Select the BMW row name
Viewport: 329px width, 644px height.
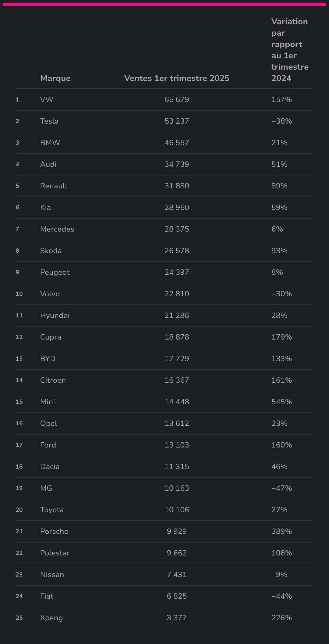(x=50, y=143)
